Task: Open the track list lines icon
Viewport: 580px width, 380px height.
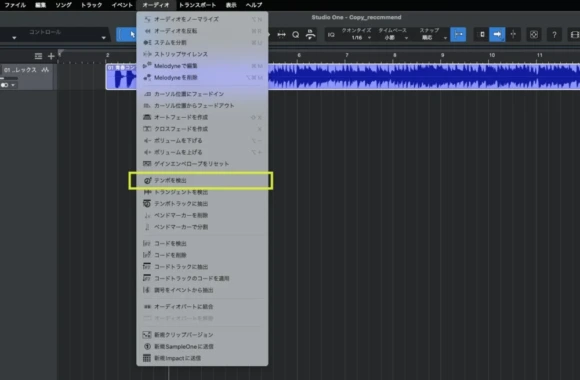Action: [x=38, y=56]
